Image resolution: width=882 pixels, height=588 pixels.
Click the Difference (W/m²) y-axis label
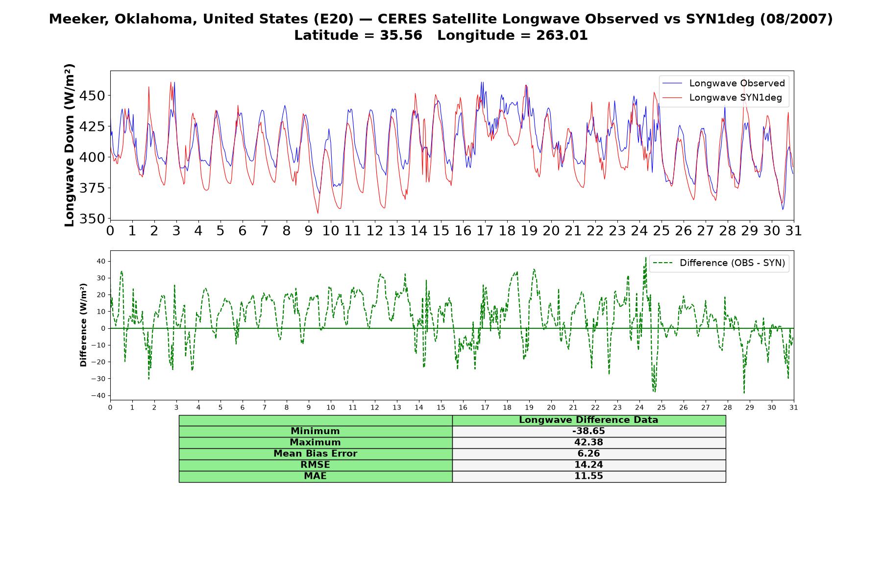pos(83,325)
